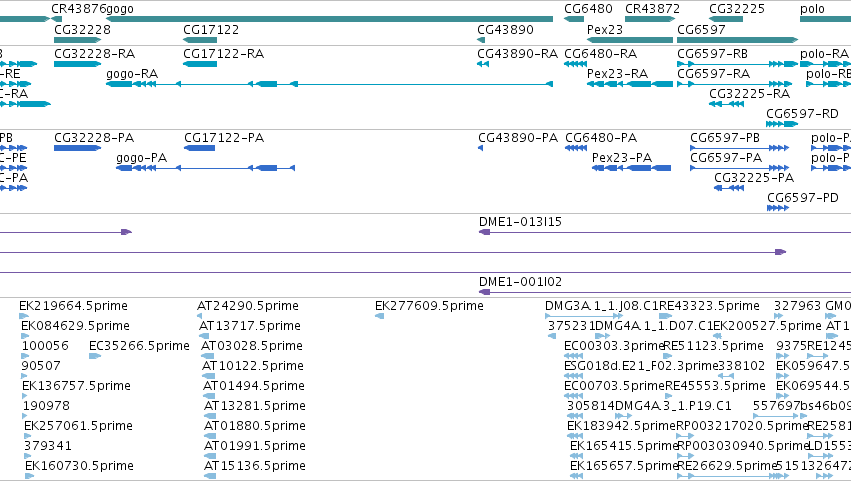Click the 190978 EST label
The image size is (851, 481).
click(x=46, y=406)
